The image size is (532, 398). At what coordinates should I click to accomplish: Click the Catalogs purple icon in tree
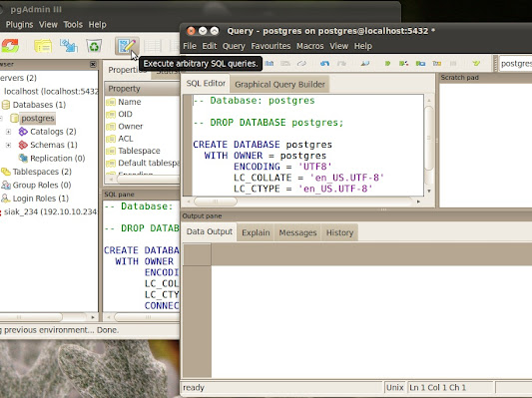coord(23,132)
